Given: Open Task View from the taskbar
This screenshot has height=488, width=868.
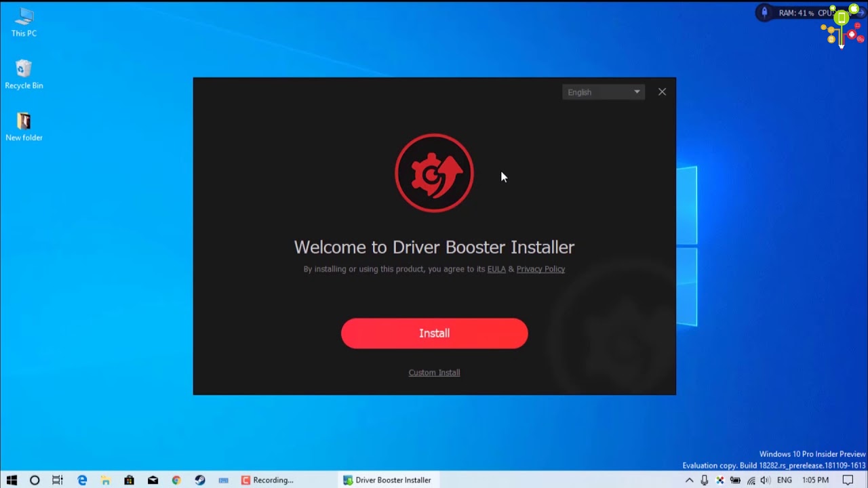Looking at the screenshot, I should (58, 480).
